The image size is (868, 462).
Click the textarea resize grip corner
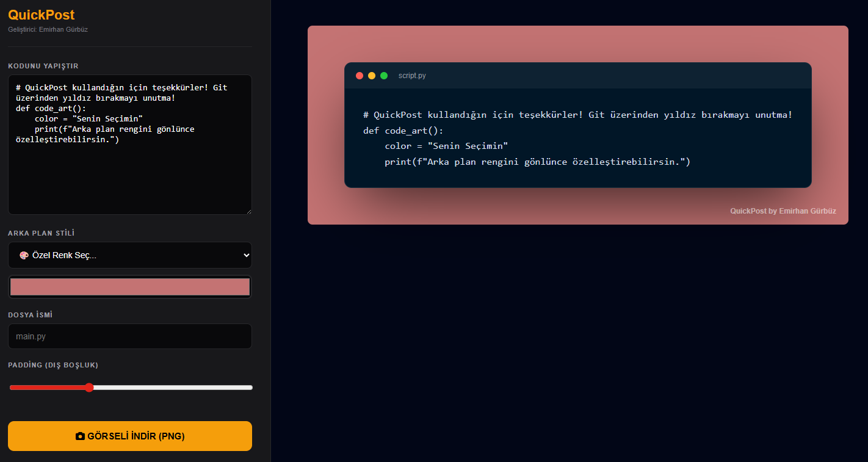coord(248,211)
